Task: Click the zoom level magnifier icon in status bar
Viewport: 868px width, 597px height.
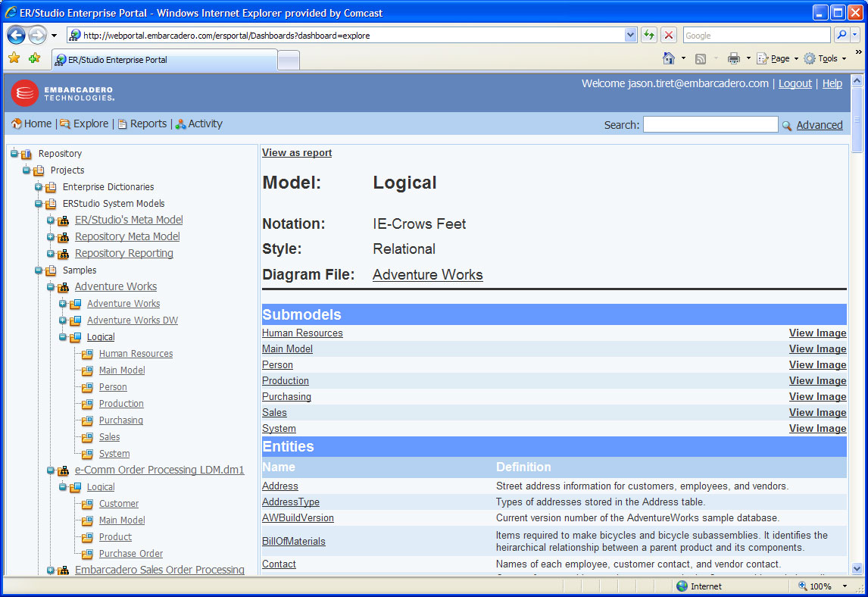Action: [803, 586]
